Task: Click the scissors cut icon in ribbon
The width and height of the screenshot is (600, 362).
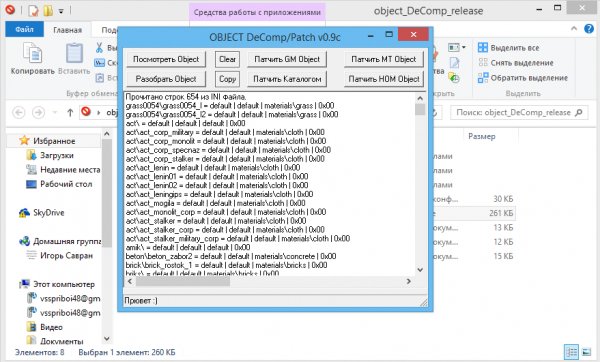Action: (99, 48)
